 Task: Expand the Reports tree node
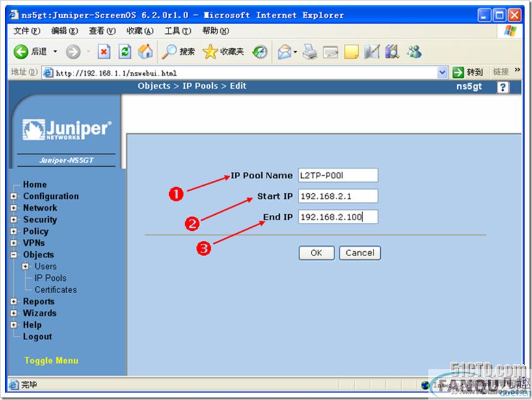(14, 302)
